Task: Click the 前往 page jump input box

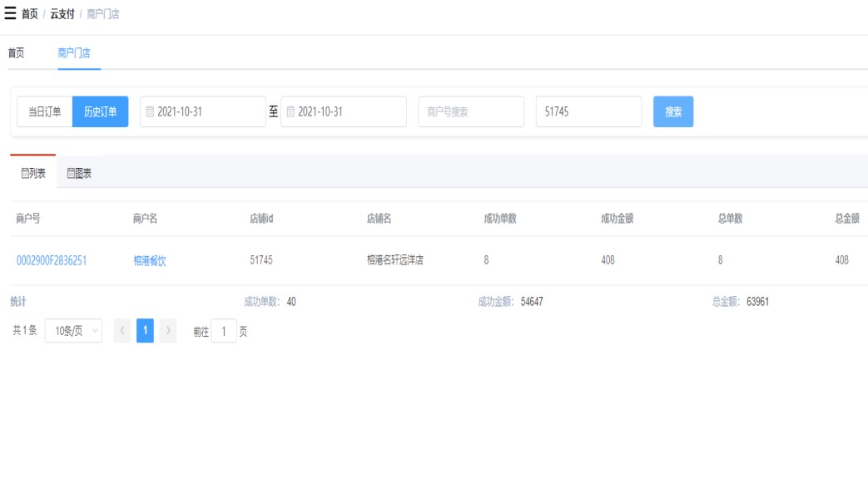Action: (x=224, y=332)
